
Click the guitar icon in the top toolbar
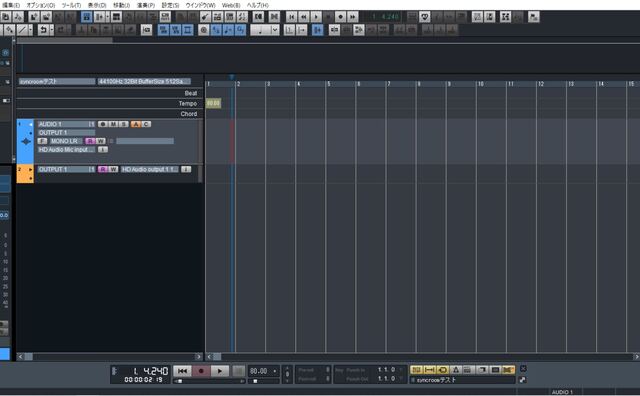coord(205,17)
